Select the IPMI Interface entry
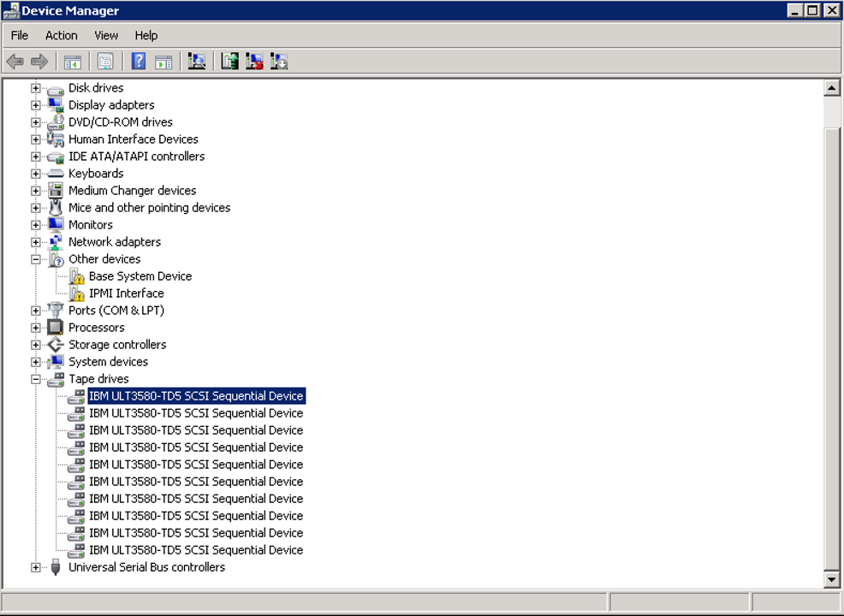The image size is (844, 616). point(127,293)
